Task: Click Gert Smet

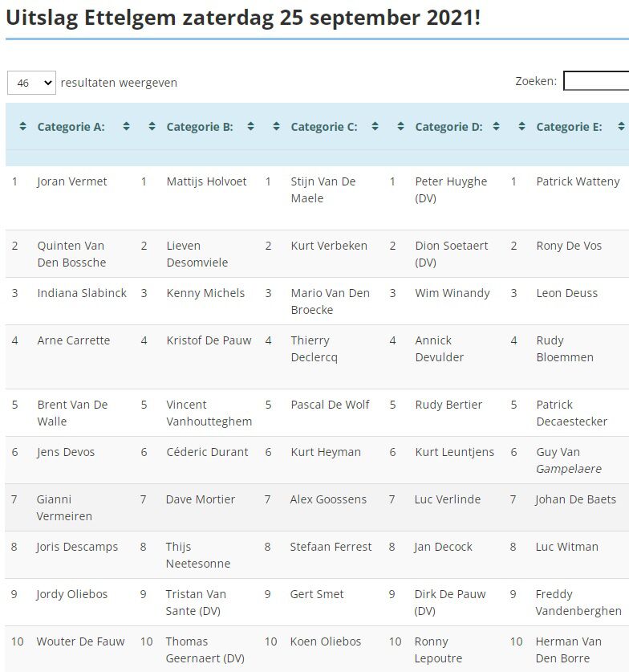Action: click(317, 594)
